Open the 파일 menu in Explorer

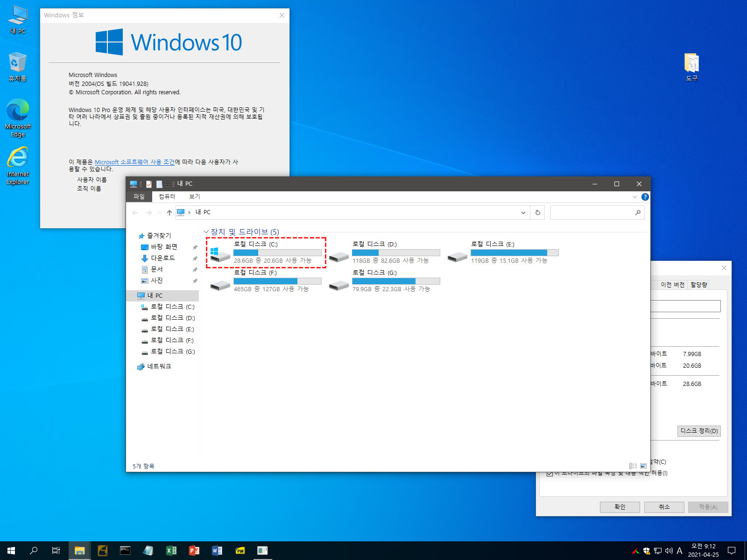(x=139, y=196)
